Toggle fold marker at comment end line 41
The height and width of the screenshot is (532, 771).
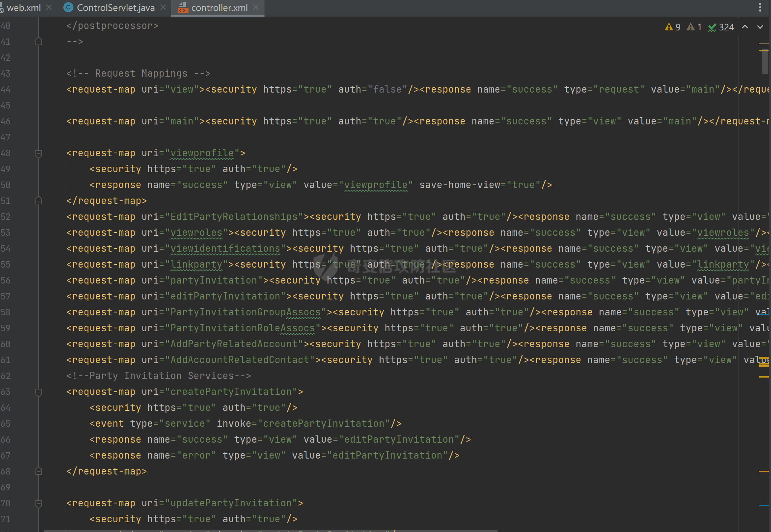pyautogui.click(x=39, y=42)
